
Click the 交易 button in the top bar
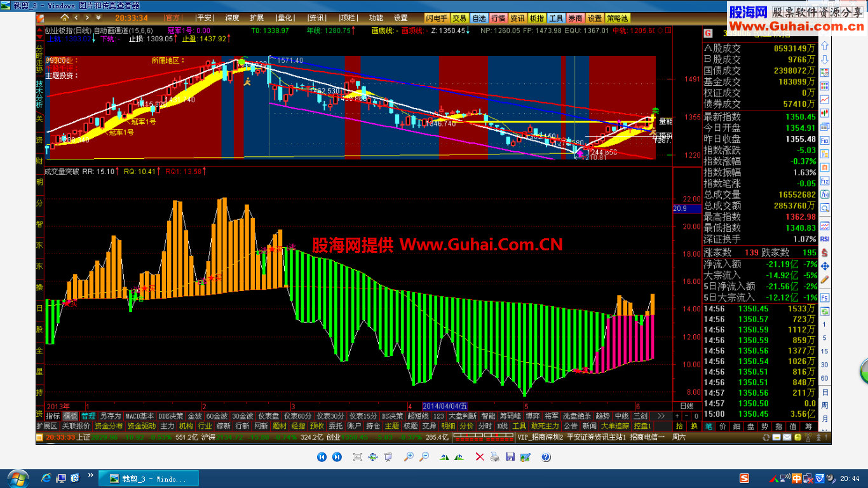click(460, 18)
